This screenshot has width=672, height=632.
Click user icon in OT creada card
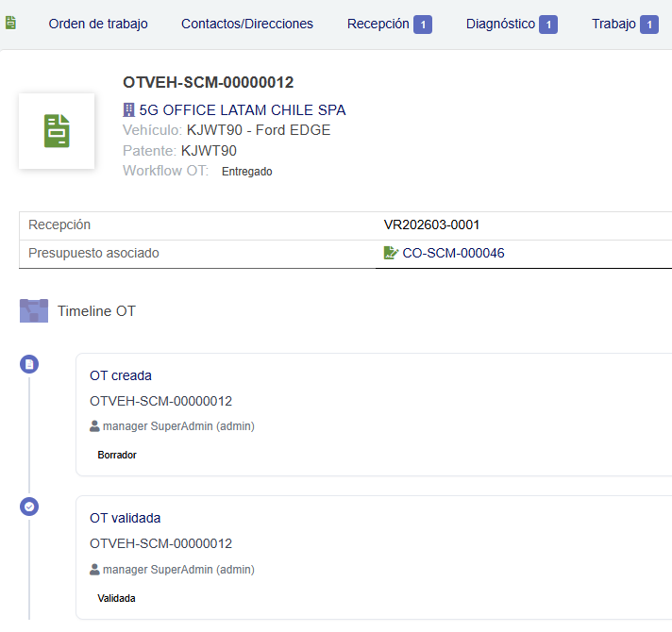click(x=94, y=426)
